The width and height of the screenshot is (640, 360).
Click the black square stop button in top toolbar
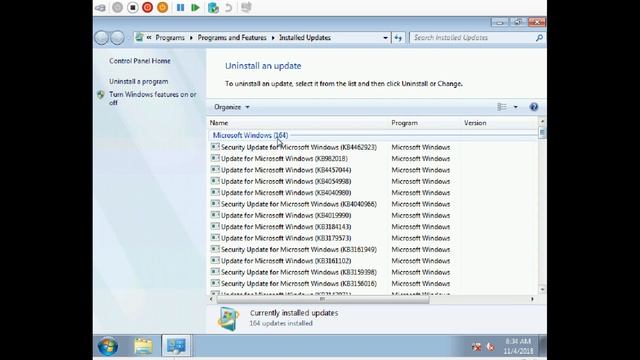(x=132, y=7)
